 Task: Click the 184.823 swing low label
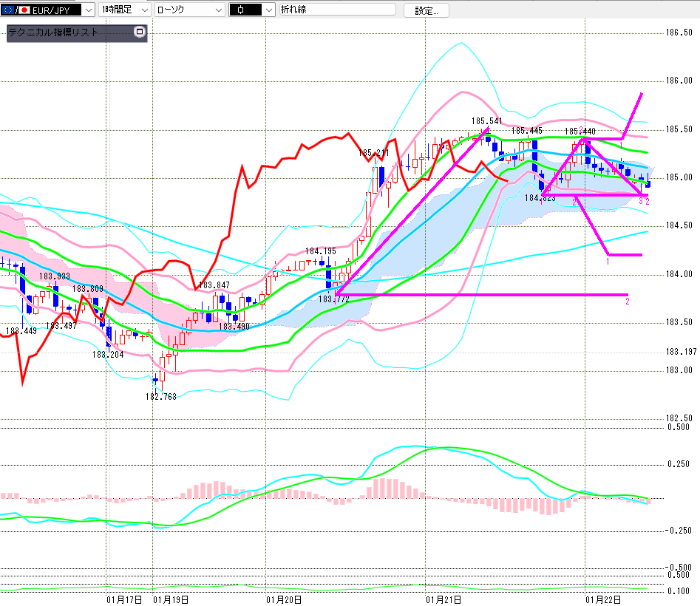coord(539,198)
